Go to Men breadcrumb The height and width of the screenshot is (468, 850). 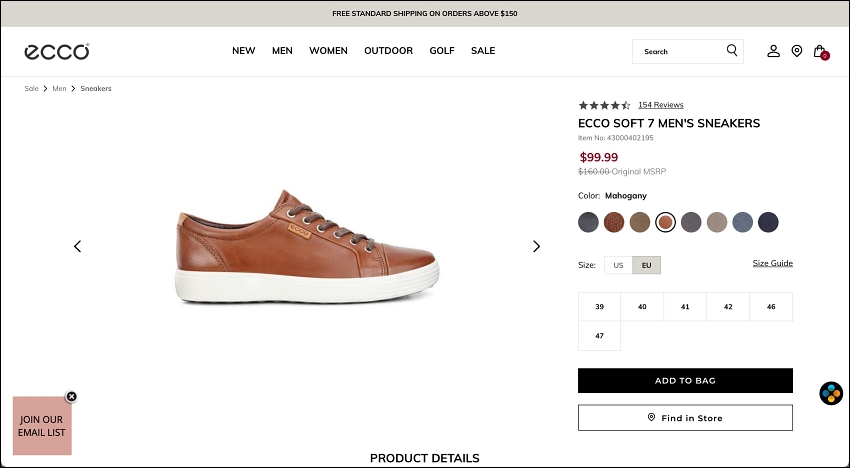click(x=59, y=88)
